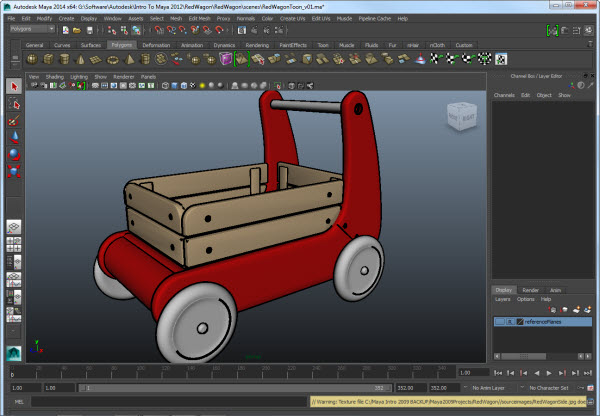
Task: Toggle textured checker display in viewport
Action: click(193, 86)
